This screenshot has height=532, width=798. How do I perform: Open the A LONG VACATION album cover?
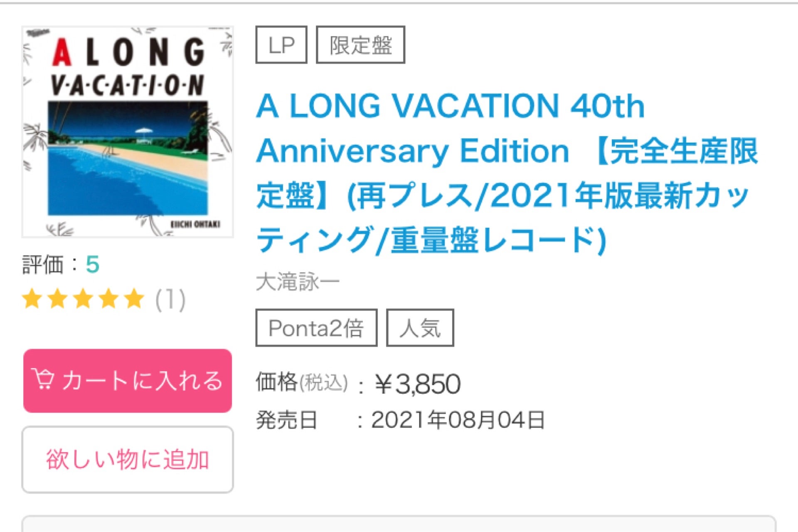(x=128, y=132)
